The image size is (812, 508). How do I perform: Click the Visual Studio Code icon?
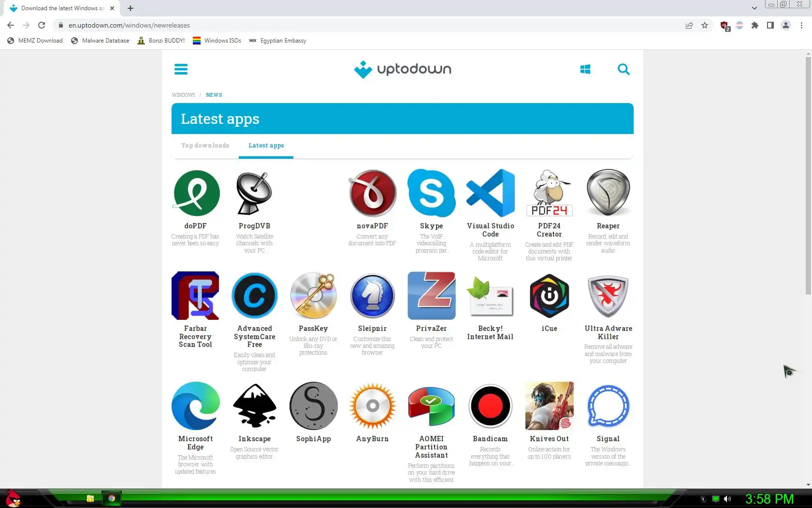(491, 193)
